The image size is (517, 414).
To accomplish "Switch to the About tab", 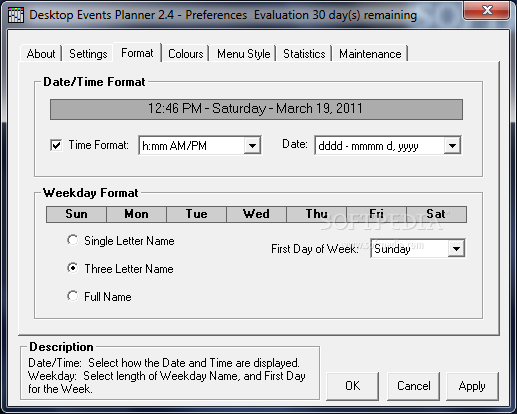I will click(41, 54).
